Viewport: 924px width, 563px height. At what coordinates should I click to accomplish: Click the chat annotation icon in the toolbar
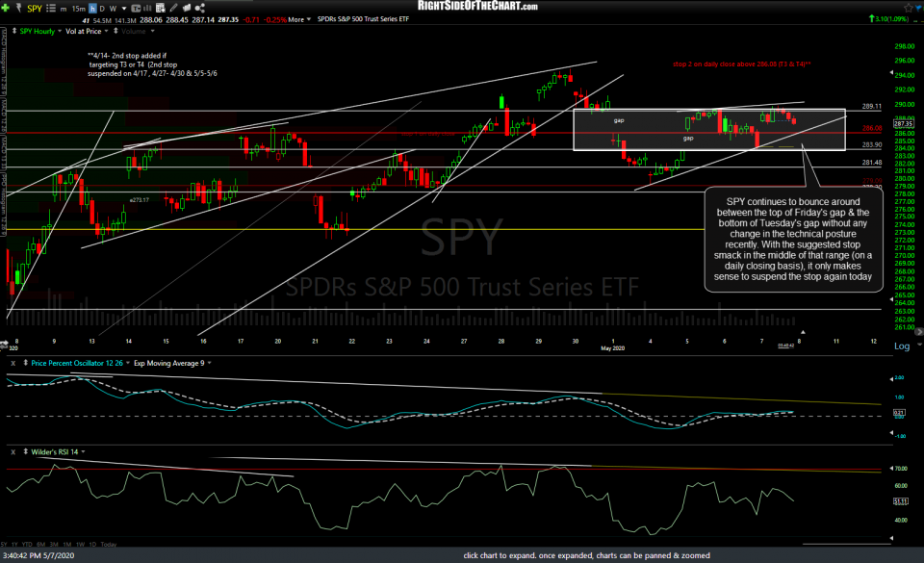[187, 8]
